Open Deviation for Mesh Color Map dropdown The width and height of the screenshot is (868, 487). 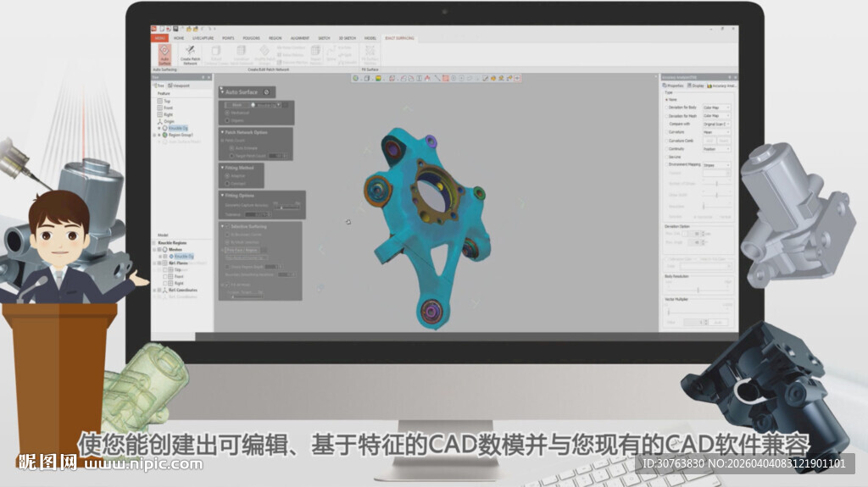tap(716, 116)
